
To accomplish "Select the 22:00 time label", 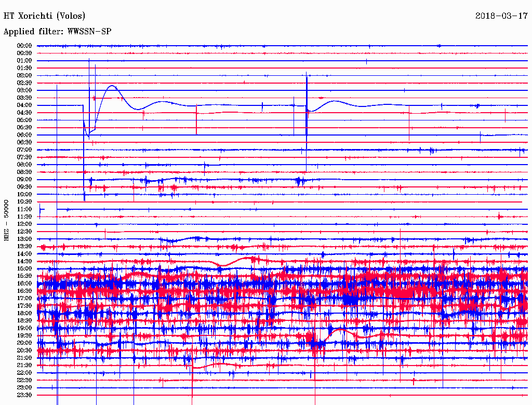I will 24,373.
